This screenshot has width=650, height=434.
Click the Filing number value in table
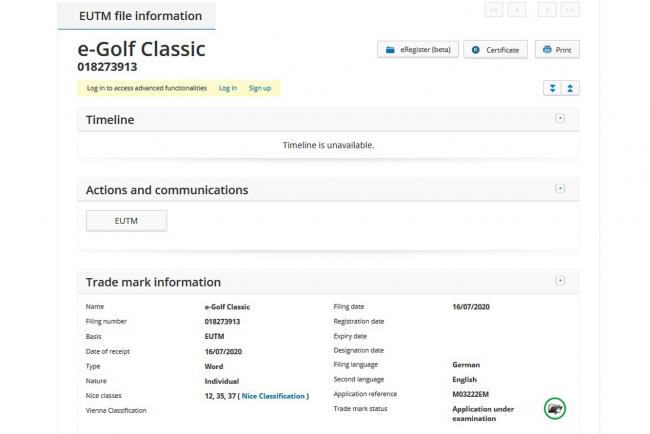(222, 322)
